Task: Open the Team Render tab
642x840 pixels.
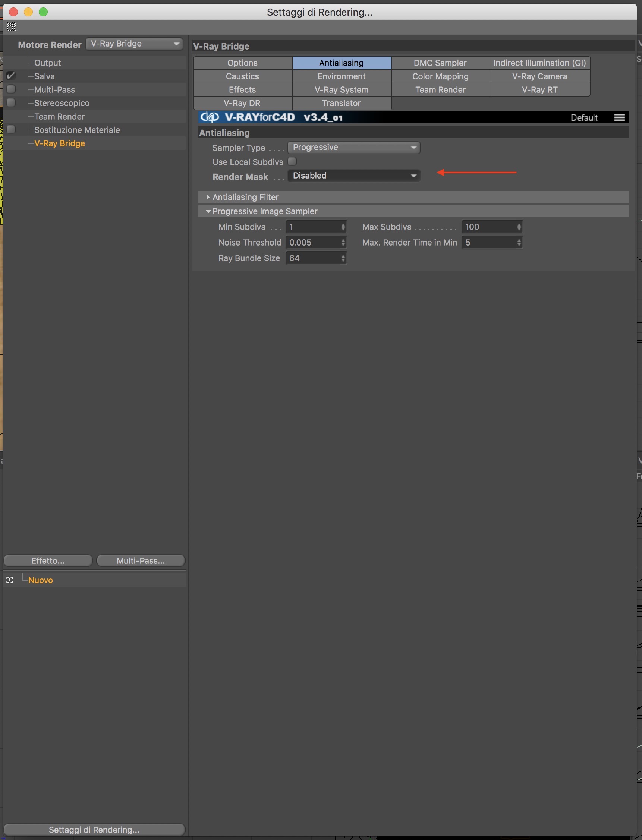Action: click(441, 90)
